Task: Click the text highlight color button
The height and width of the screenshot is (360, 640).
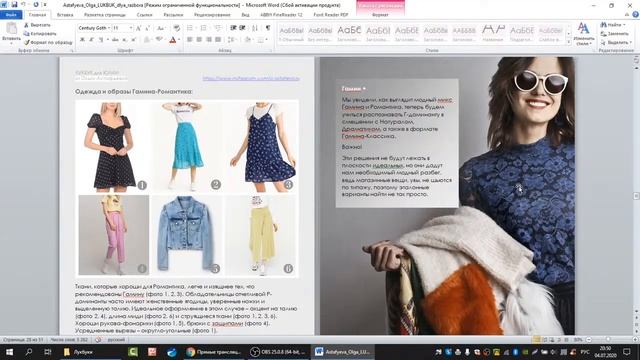Action: (x=159, y=40)
